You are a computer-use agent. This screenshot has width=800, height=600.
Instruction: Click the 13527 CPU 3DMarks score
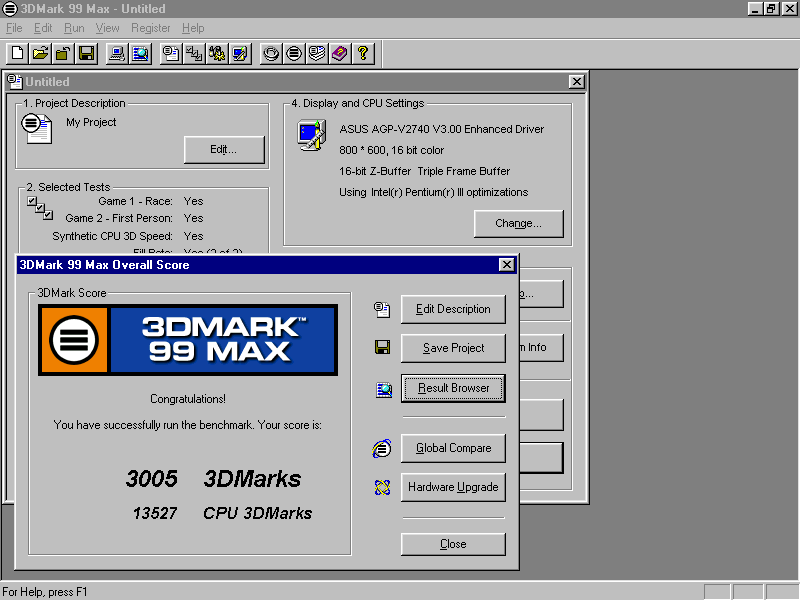click(222, 513)
